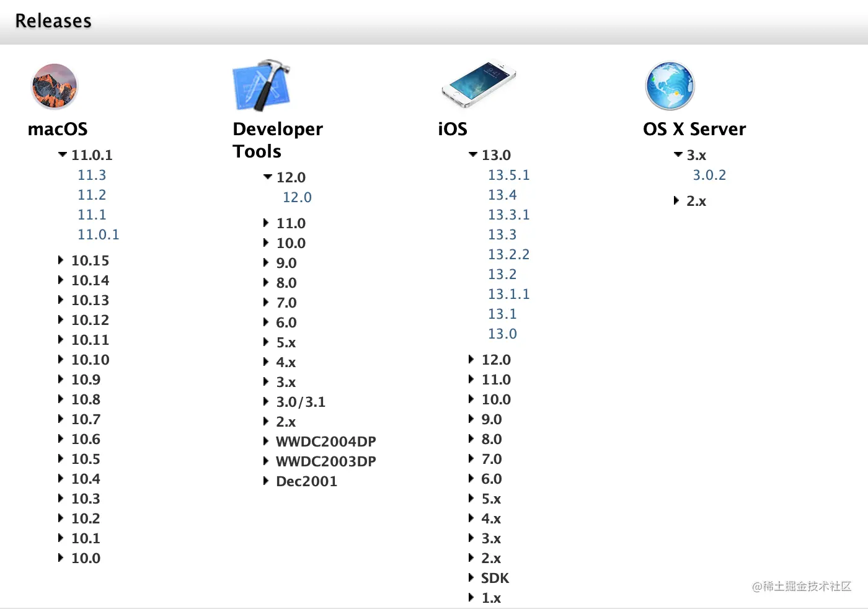
Task: Expand the iOS 11.0 group
Action: click(471, 379)
